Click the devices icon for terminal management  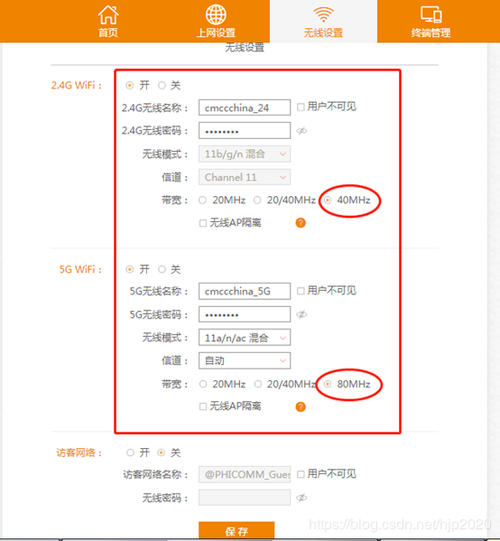coord(431,14)
